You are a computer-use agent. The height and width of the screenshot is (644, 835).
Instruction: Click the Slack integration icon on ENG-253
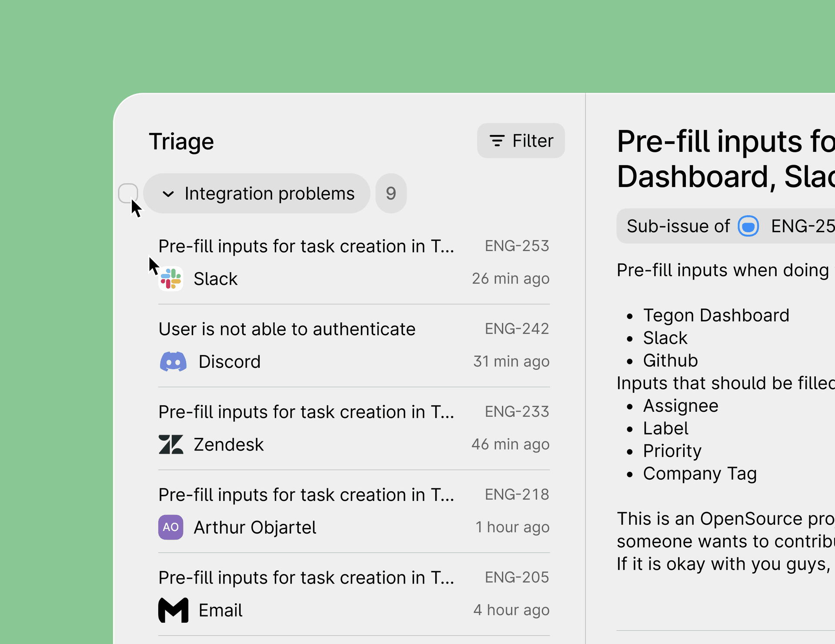171,279
